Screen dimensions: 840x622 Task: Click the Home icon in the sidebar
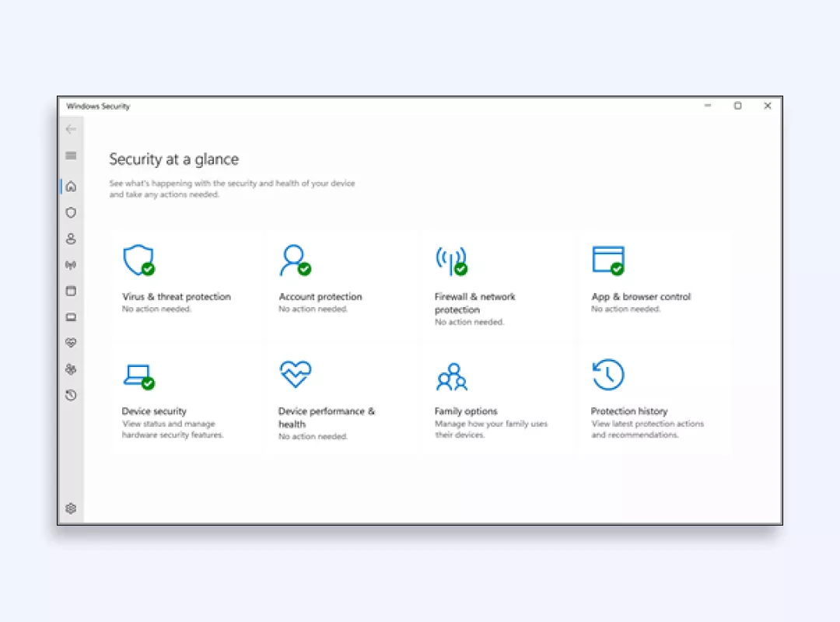71,186
